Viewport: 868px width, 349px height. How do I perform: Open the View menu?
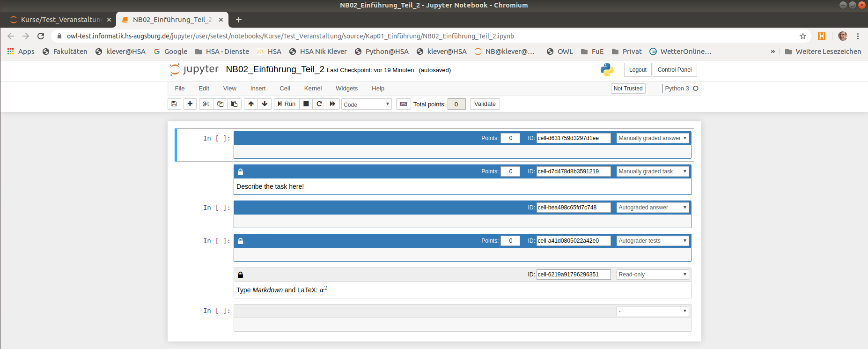[230, 89]
